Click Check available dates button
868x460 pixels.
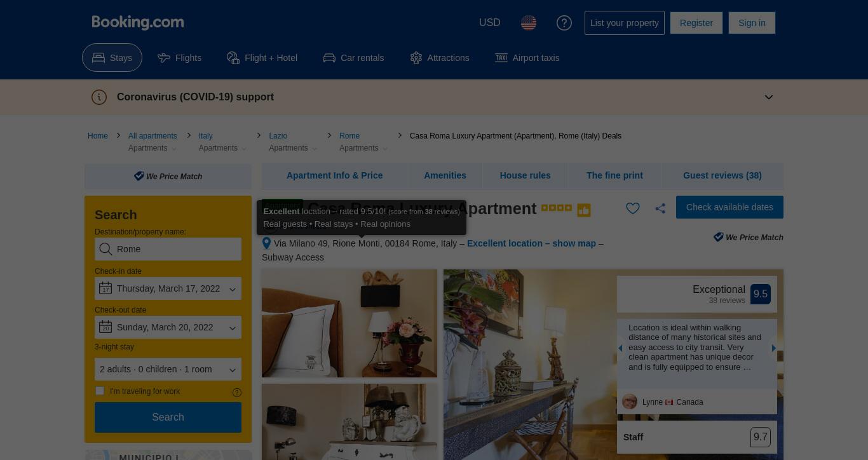[729, 207]
